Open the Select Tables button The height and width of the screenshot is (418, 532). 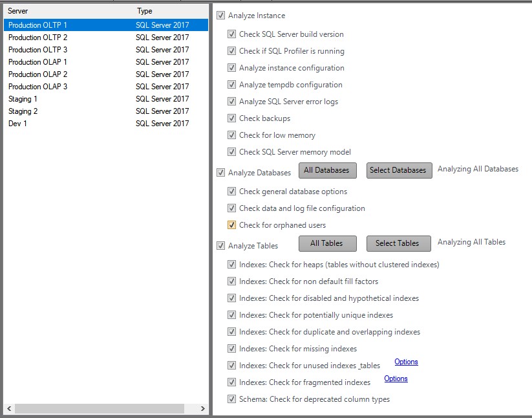[397, 243]
